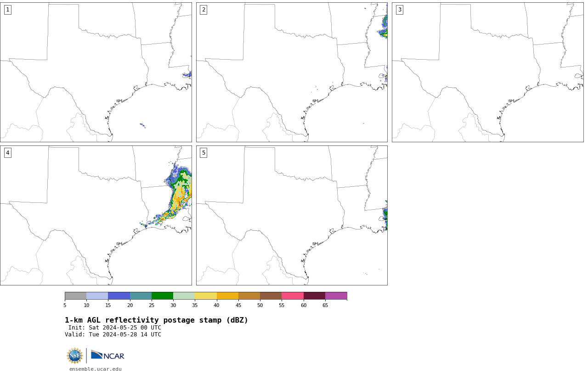Select the gray 5-10 dBZ swatch

pyautogui.click(x=75, y=296)
